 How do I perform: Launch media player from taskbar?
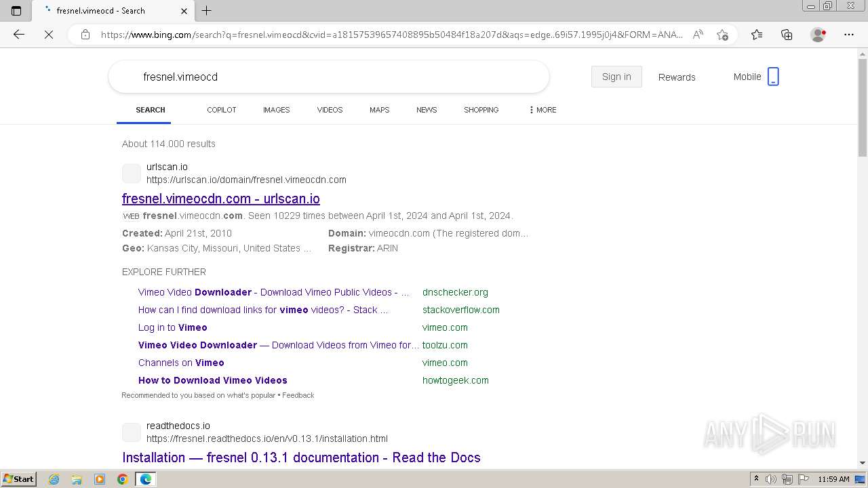click(100, 479)
